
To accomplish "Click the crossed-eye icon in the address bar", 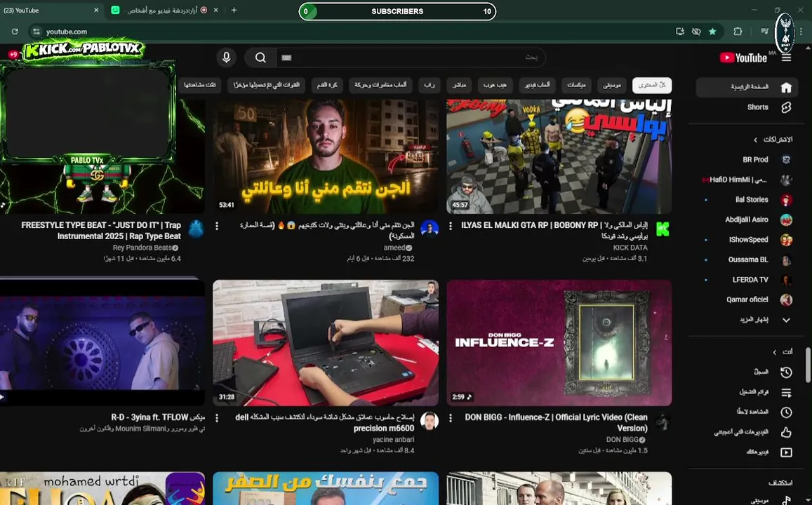I will click(696, 32).
